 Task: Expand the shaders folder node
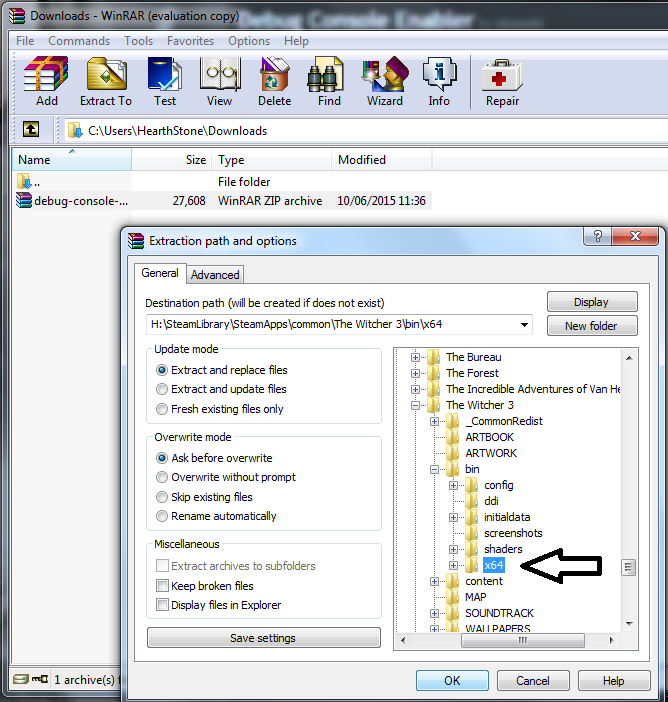point(454,549)
